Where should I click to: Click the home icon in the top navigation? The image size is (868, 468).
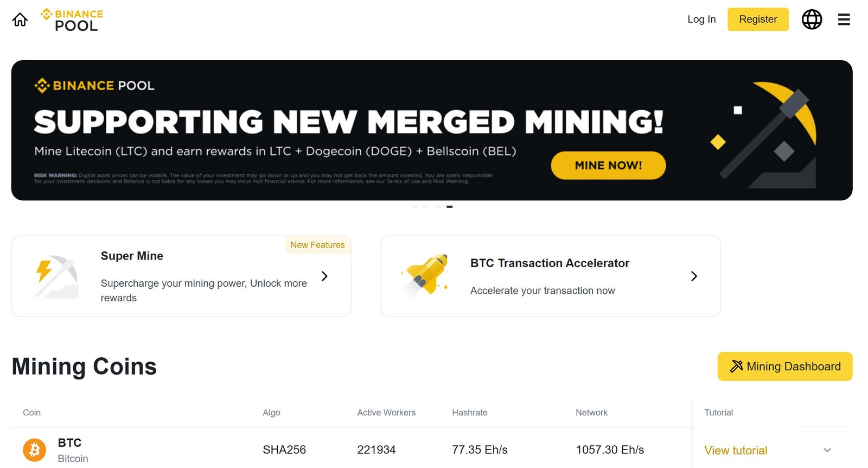point(20,19)
